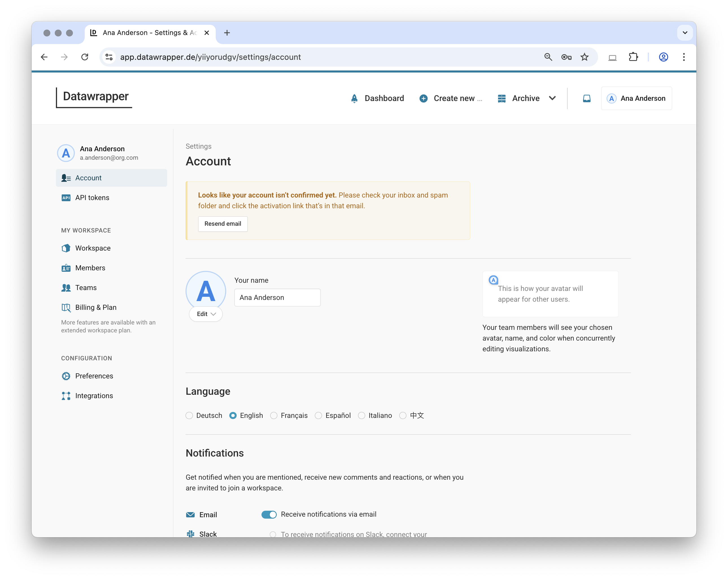Open the Teams settings page
Screen dimensions: 728x579
(x=86, y=288)
